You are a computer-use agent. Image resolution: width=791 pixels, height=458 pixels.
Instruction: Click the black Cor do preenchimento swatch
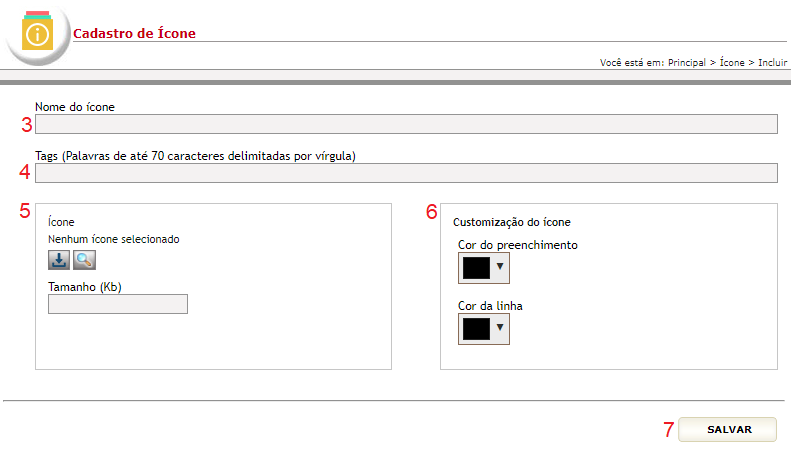(x=476, y=268)
